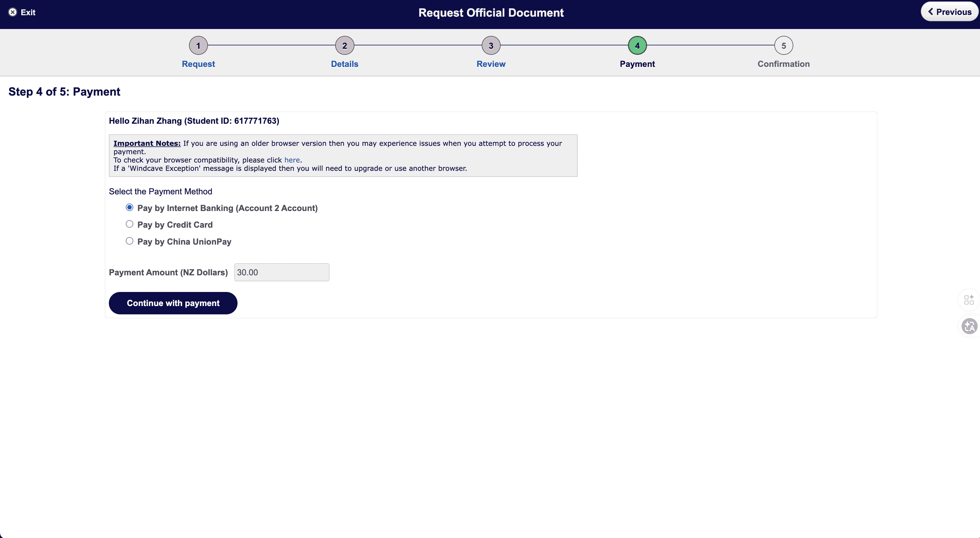
Task: Click step circle 3 for Review
Action: 490,45
